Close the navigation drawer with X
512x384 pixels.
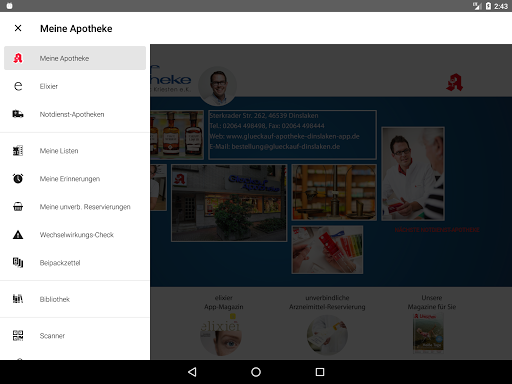click(18, 28)
